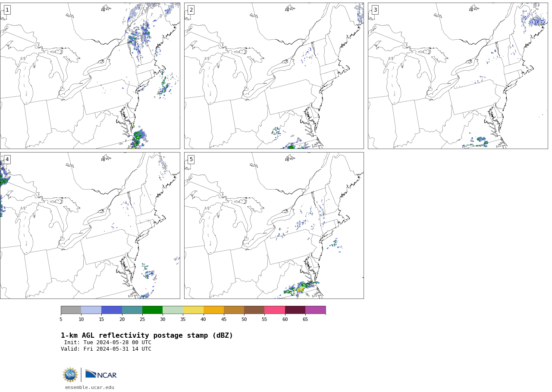
Task: Click the blue 15-20 dBZ swatch
Action: (112, 310)
